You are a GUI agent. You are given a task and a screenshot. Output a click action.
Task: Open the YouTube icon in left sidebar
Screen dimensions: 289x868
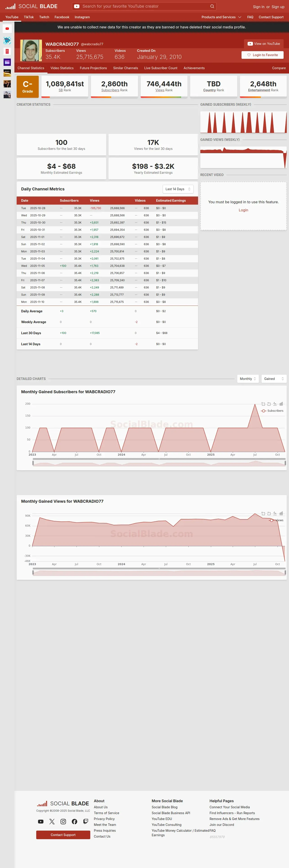click(7, 29)
